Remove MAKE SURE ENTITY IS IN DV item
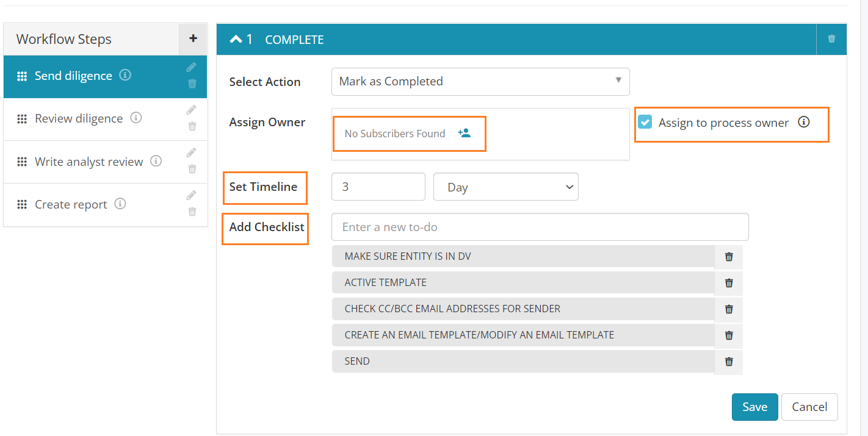Screen dimensions: 868x436 coord(729,257)
